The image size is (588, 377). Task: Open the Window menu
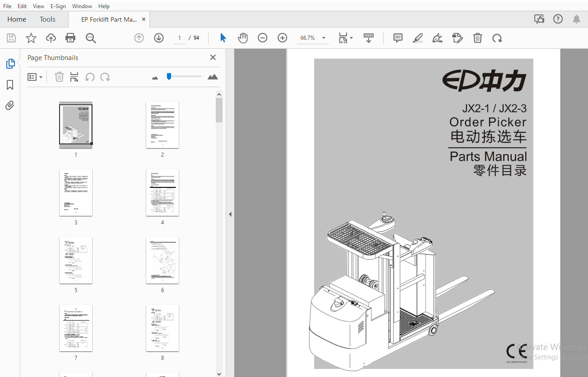[82, 6]
